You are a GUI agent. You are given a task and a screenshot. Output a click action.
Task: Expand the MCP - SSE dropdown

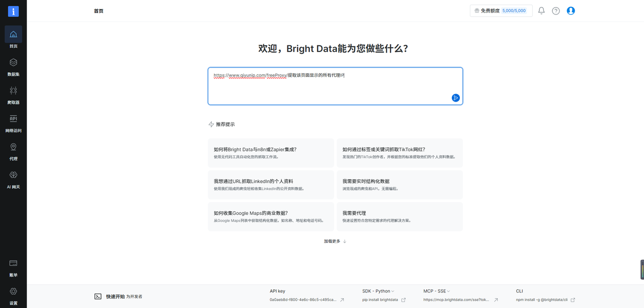click(x=436, y=291)
